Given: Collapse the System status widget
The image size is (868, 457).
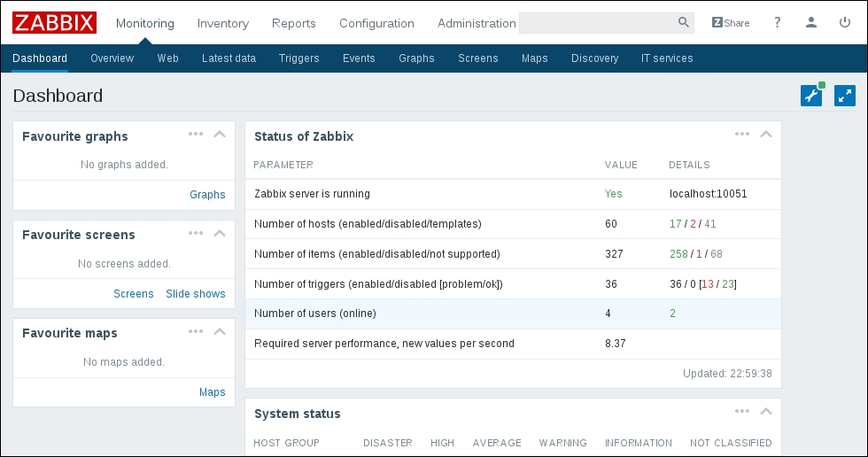Looking at the screenshot, I should 766,412.
